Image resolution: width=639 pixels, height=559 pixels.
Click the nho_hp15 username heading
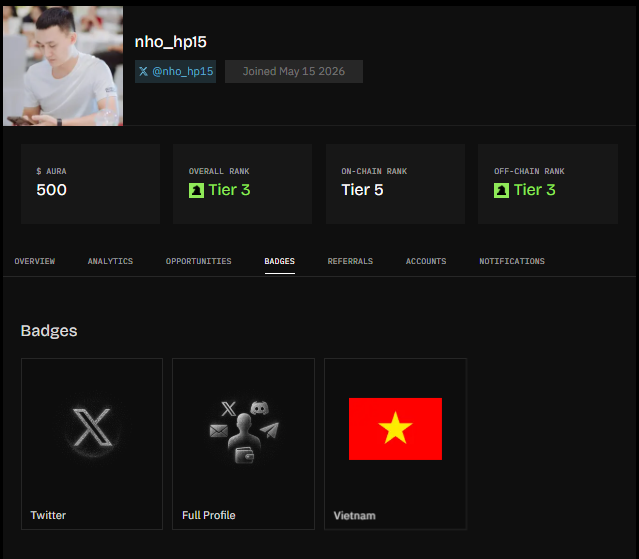tap(171, 42)
